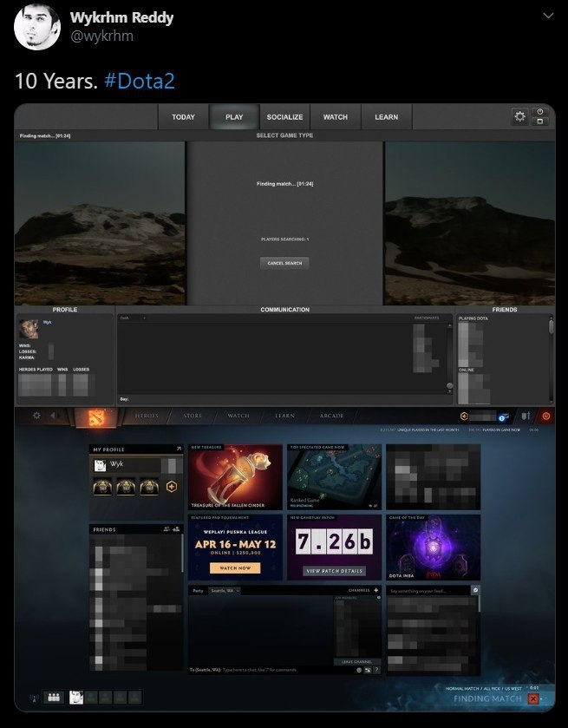568x728 pixels.
Task: Expand My Profile with the arrow icon
Action: [x=179, y=449]
